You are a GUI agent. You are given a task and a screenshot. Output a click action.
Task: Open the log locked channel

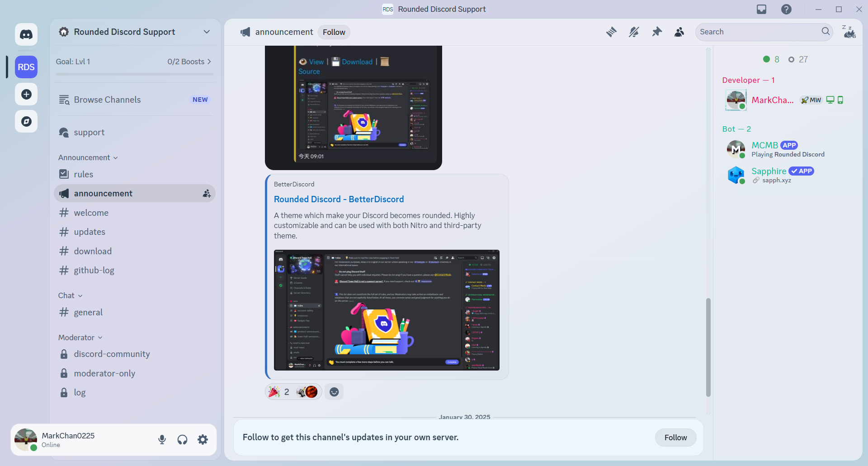coord(135,392)
